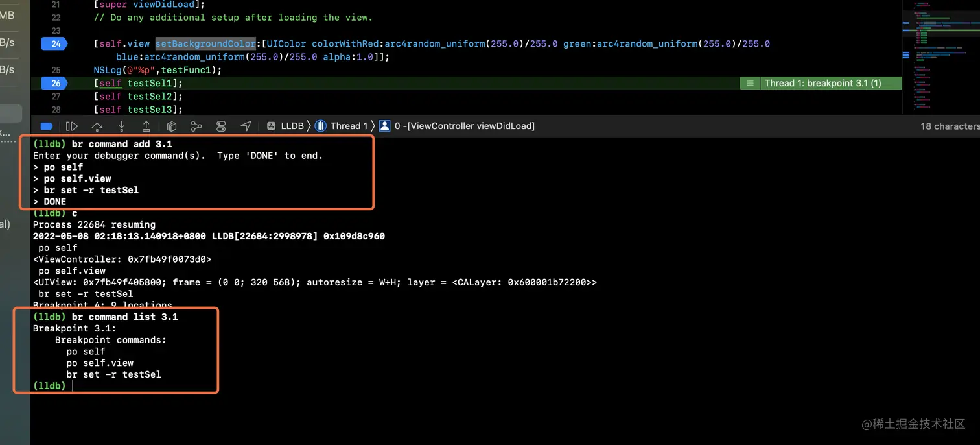Open the Environment Overrides icon
Viewport: 980px width, 445px height.
coord(221,126)
